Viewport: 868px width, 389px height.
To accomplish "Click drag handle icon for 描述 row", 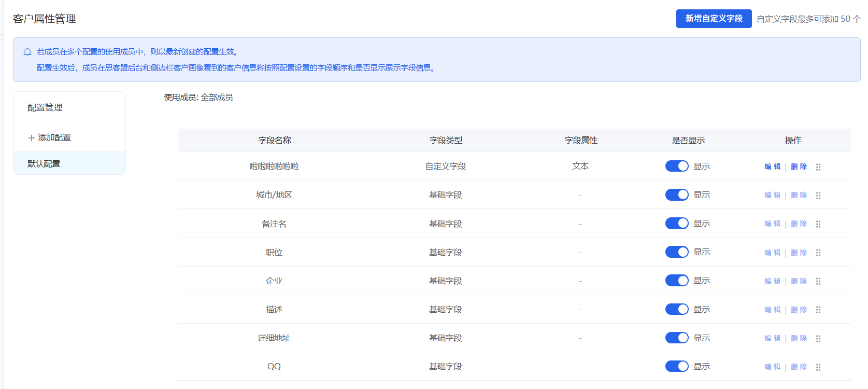I will 818,310.
